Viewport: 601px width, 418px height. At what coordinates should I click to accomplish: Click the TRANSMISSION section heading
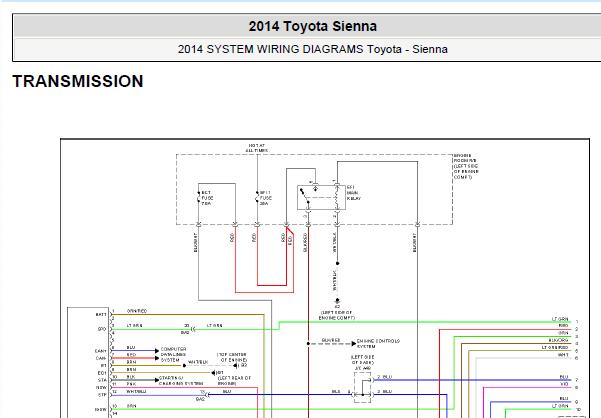tap(78, 81)
